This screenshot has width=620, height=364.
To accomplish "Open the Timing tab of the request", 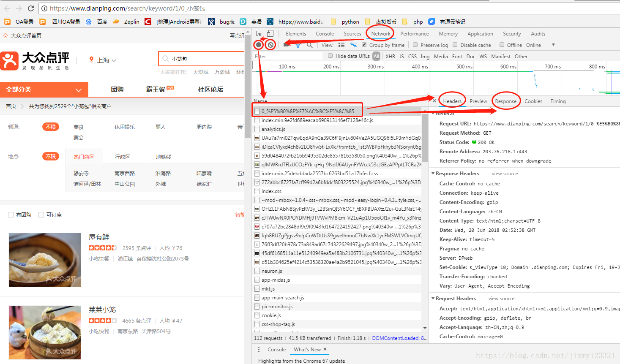I will click(558, 101).
